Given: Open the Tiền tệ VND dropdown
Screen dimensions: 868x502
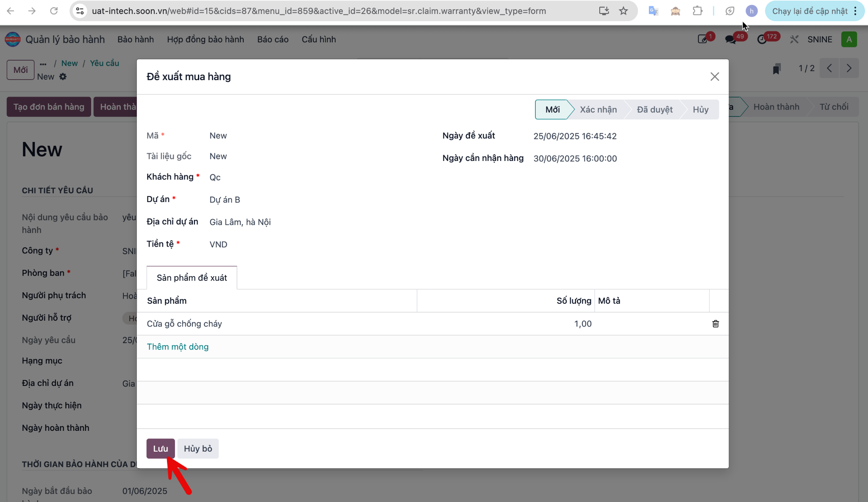Looking at the screenshot, I should click(314, 244).
